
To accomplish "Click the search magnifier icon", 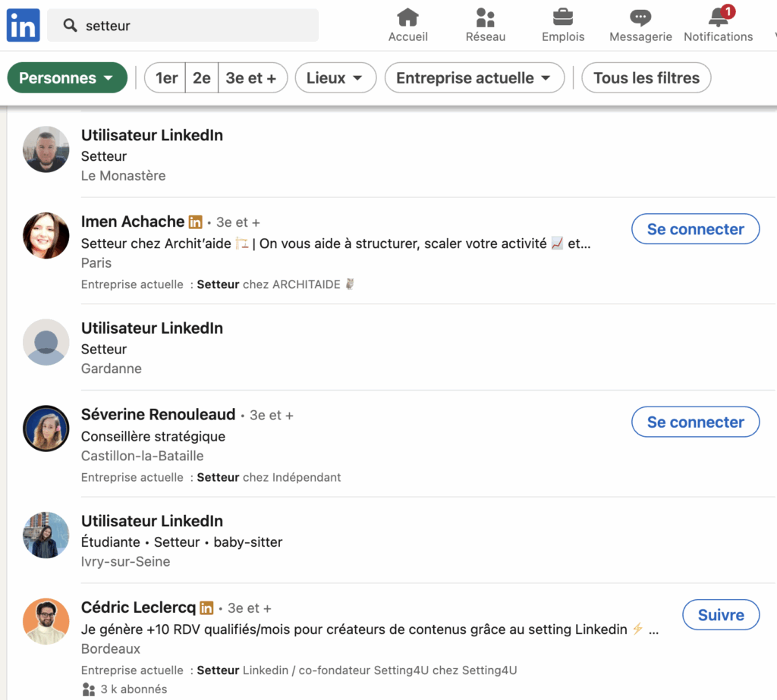I will 70,25.
